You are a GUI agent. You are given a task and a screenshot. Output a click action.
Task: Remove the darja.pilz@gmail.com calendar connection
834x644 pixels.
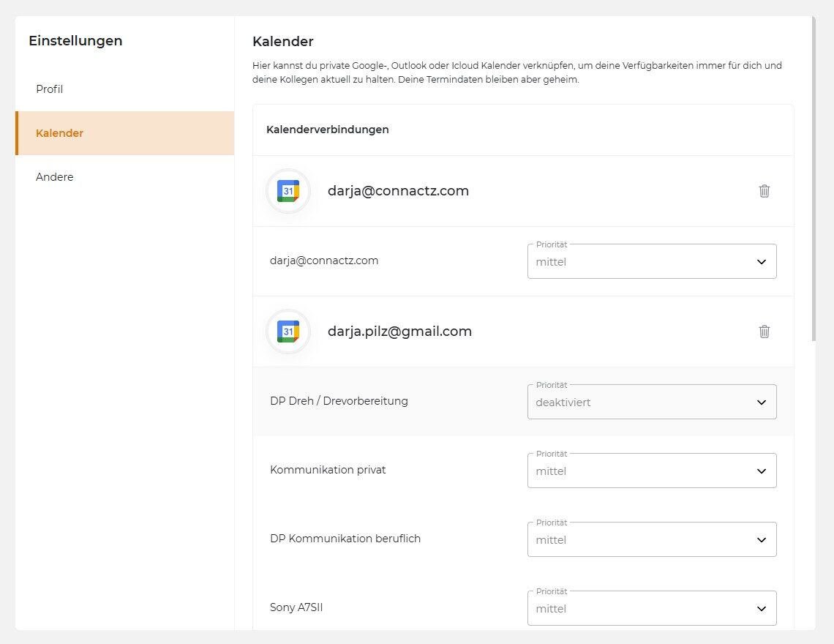click(764, 332)
